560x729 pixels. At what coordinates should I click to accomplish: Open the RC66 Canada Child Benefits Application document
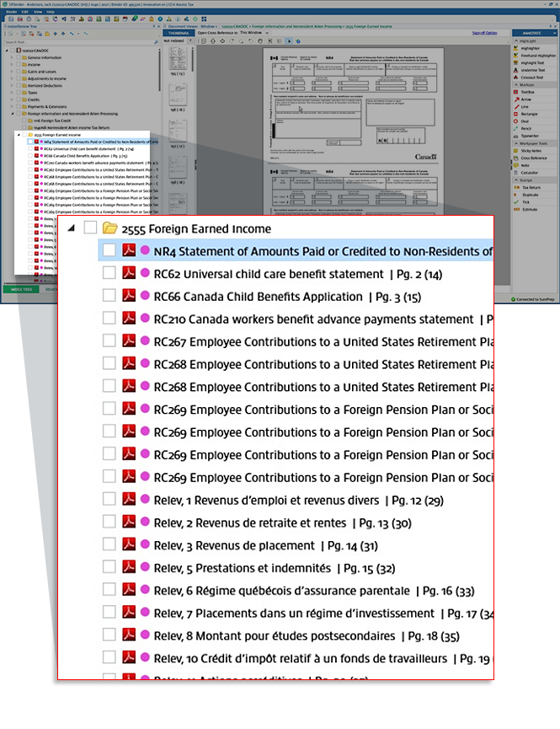coord(258,297)
